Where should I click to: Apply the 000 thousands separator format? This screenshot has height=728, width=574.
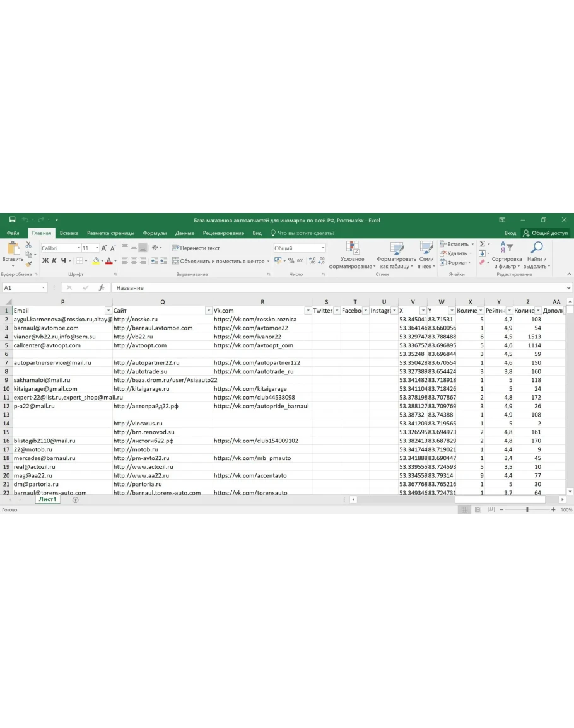(300, 261)
